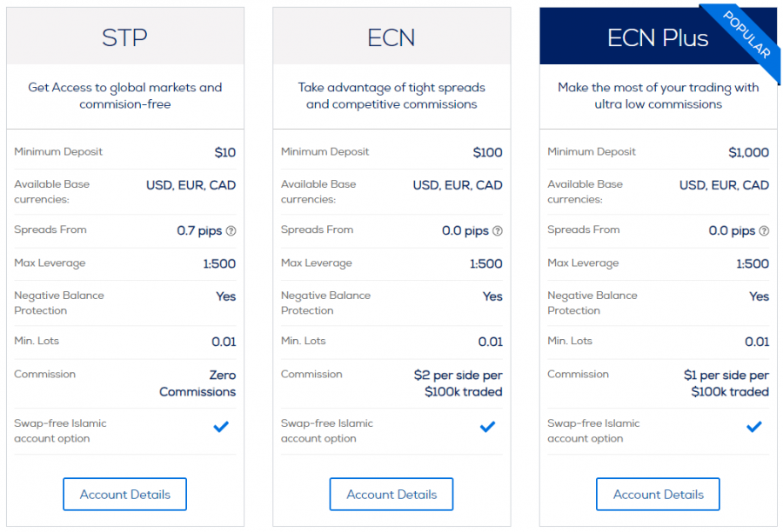Open Account Details for STP account

(124, 494)
